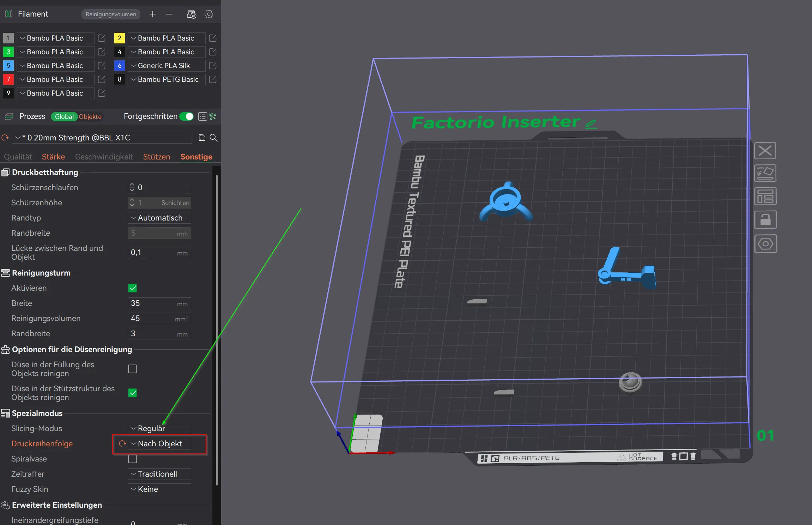This screenshot has width=812, height=525.
Task: Select the blue circular inserter base model
Action: click(x=506, y=201)
